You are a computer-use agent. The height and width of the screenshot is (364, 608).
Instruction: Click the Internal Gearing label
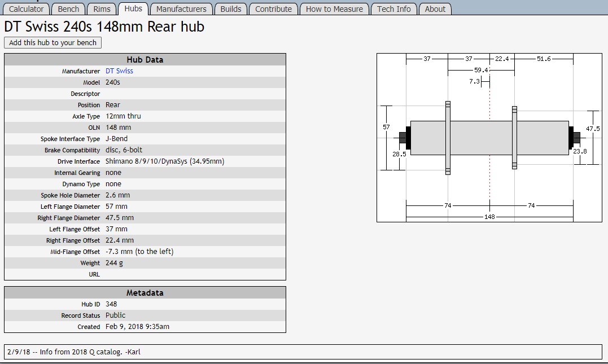click(77, 173)
